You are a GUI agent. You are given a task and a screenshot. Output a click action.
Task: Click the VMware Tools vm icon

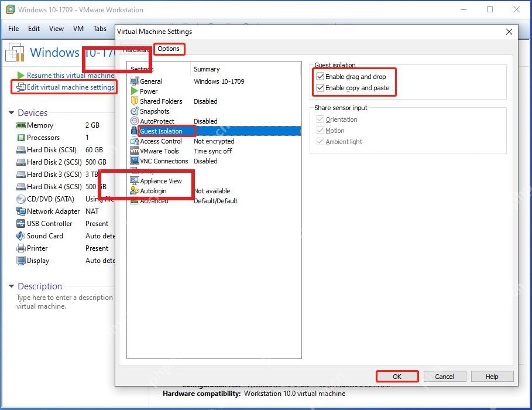[x=135, y=151]
